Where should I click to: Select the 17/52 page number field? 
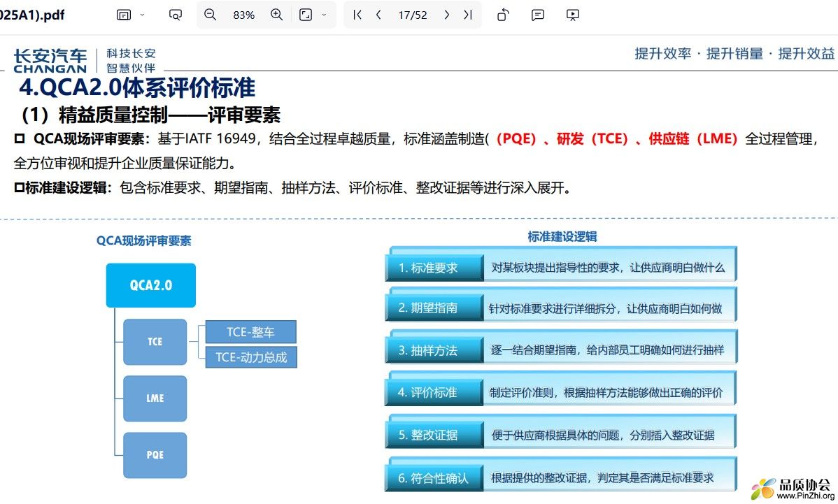(413, 15)
